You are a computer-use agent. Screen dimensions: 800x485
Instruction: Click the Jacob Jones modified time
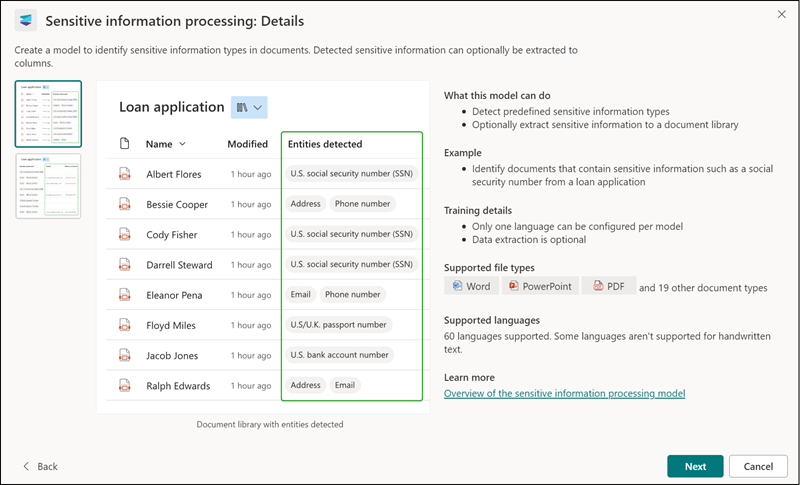pos(251,355)
